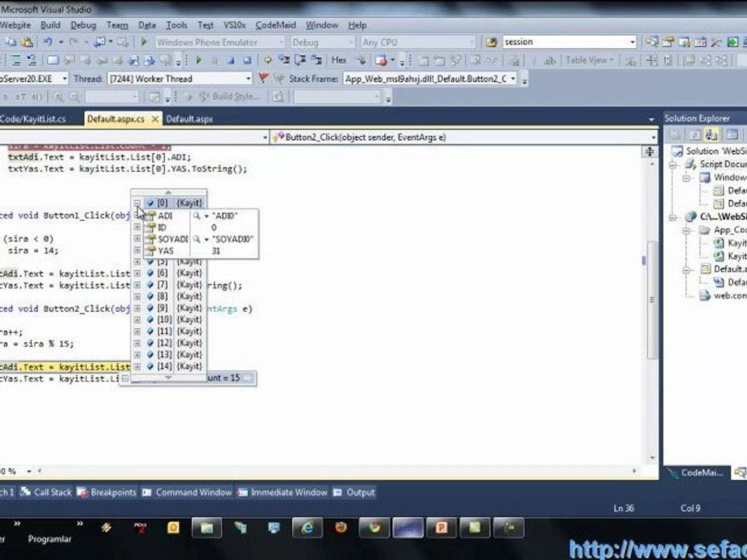Click the Step Out icon
Screen dimensions: 747x560
click(x=317, y=60)
